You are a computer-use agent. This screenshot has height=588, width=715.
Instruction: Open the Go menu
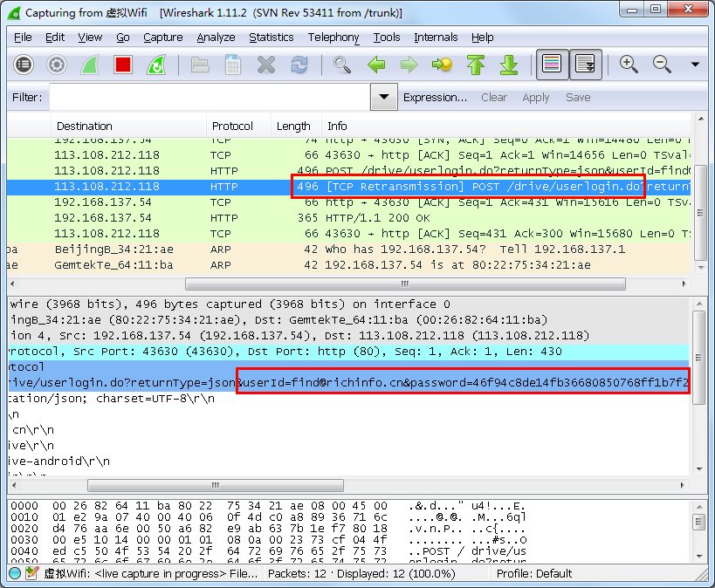[x=123, y=38]
